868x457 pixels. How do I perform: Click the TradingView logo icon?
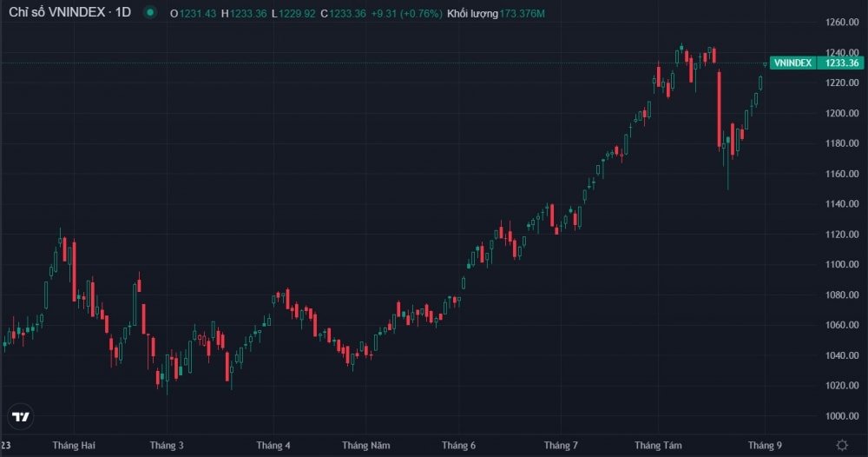[21, 416]
